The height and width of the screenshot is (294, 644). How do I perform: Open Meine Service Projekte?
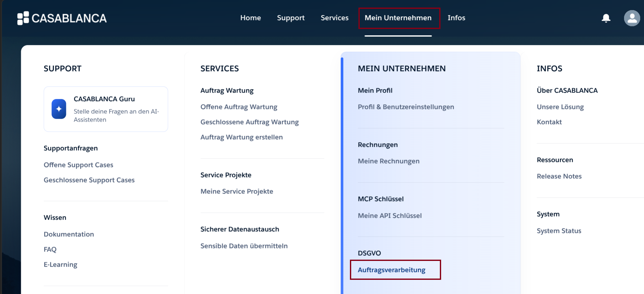[237, 191]
